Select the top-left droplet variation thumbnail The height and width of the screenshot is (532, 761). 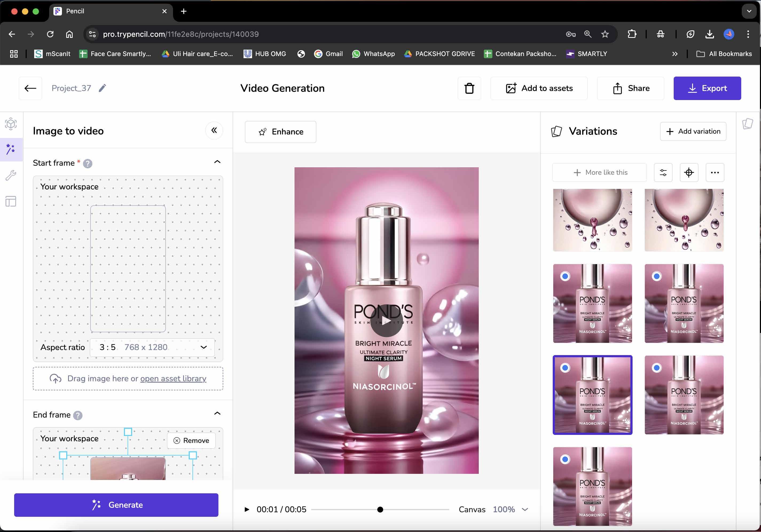pos(592,220)
